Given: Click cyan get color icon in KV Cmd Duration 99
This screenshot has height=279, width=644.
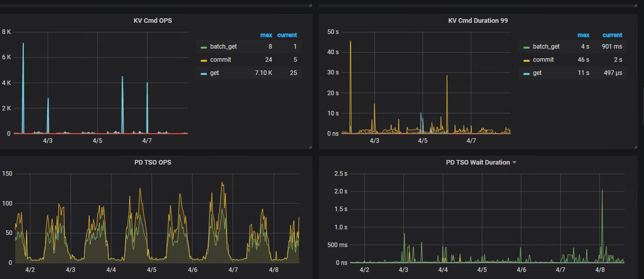Looking at the screenshot, I should tap(526, 73).
